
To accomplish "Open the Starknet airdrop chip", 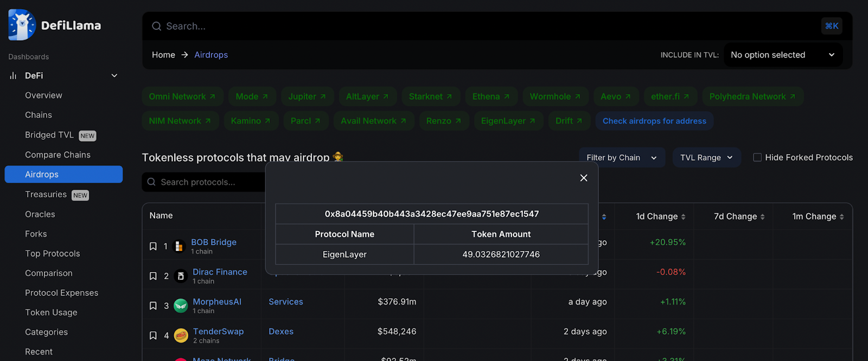I will pos(431,96).
